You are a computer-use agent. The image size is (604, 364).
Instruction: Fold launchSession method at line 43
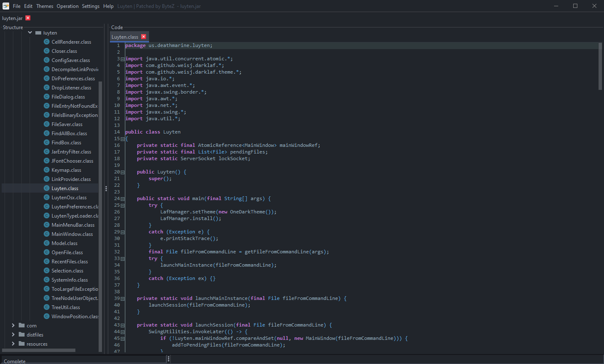coord(122,325)
